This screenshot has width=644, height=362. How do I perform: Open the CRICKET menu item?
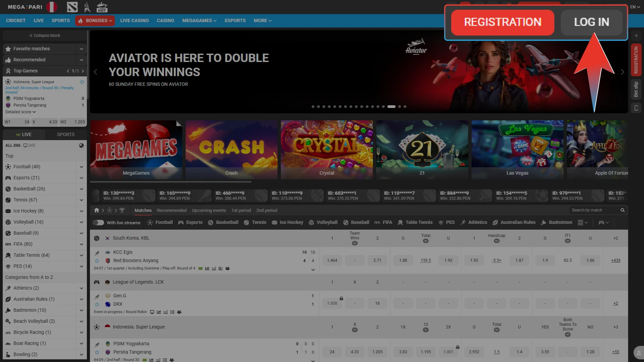pos(16,21)
